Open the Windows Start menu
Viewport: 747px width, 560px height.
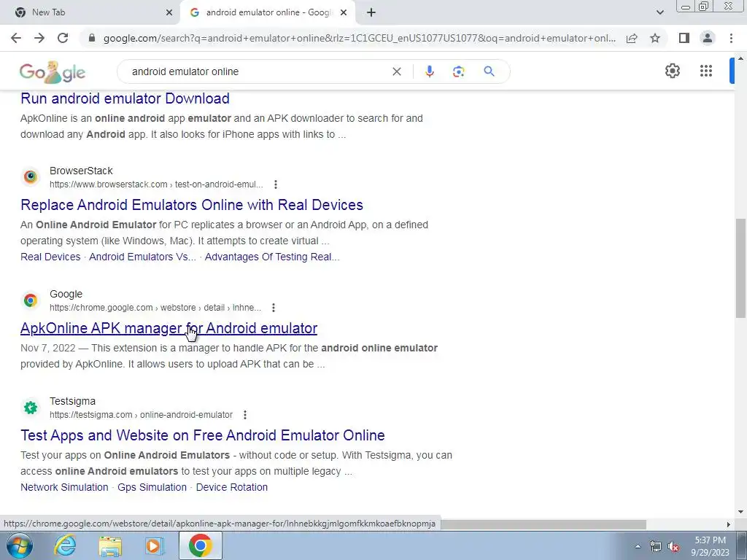coord(20,545)
